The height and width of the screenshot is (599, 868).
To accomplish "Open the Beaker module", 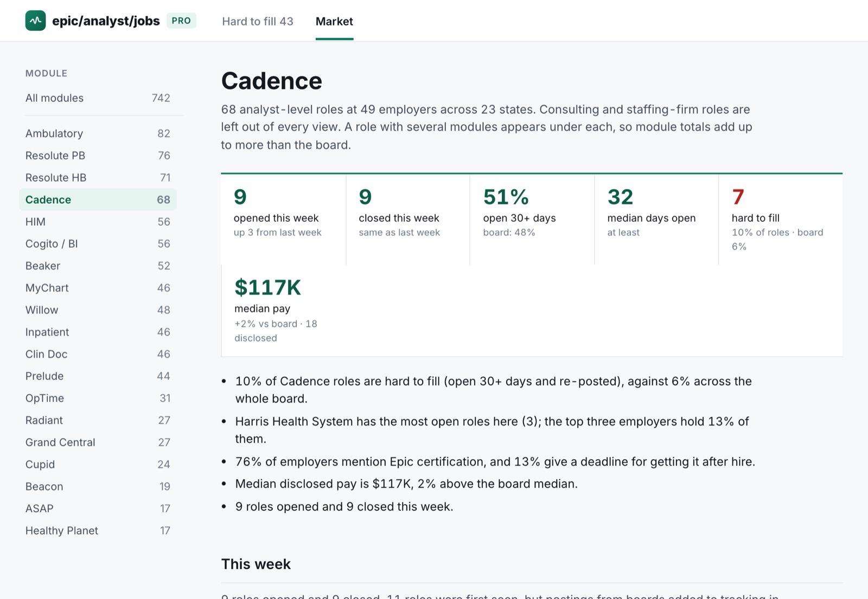I will click(98, 266).
